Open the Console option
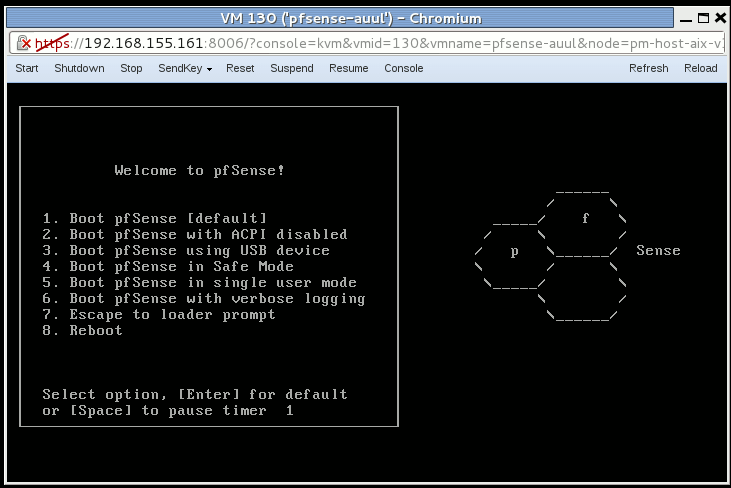 [x=404, y=68]
